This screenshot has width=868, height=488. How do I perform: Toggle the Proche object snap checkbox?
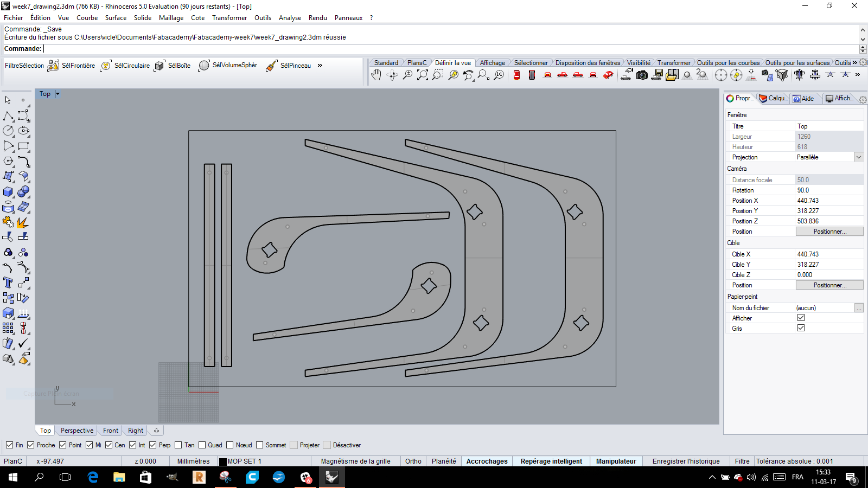31,445
